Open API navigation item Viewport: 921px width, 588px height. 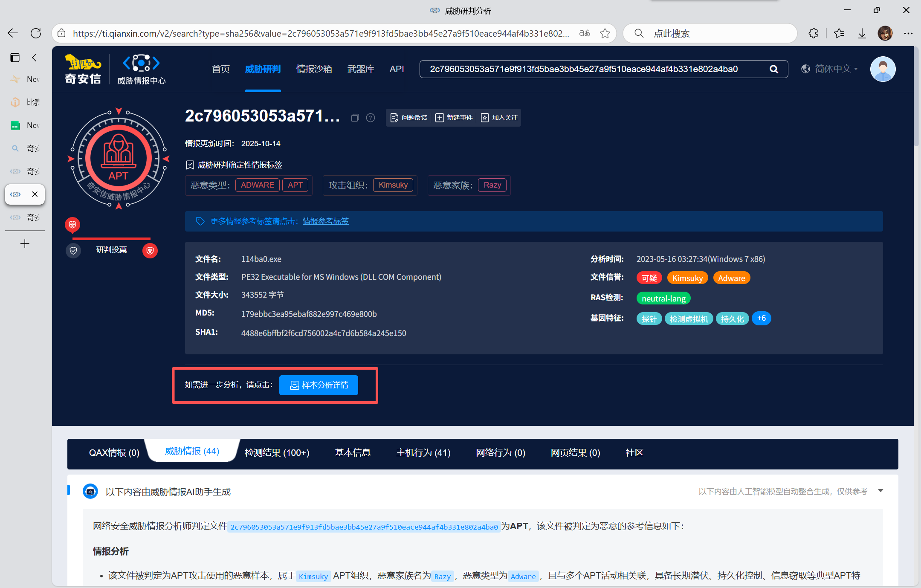(397, 69)
